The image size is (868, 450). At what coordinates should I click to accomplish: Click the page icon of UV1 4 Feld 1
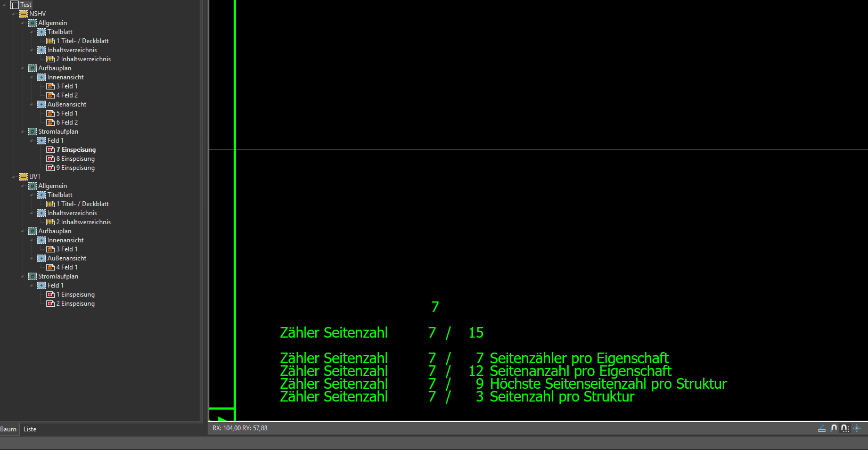tap(51, 267)
